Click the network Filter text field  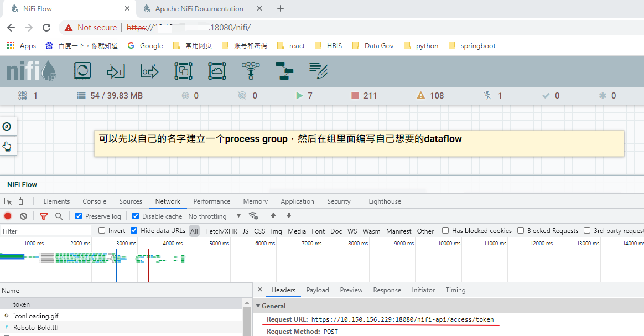pos(46,231)
